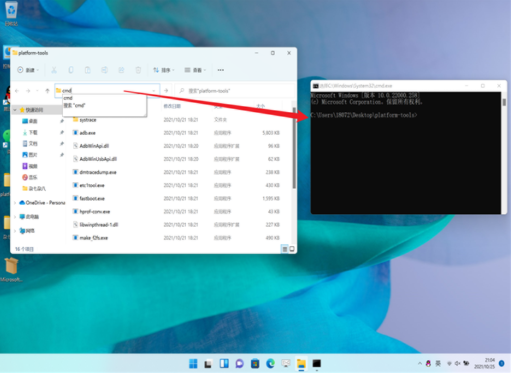The height and width of the screenshot is (374, 511).
Task: Open the Widgets icon on the taskbar
Action: (224, 363)
